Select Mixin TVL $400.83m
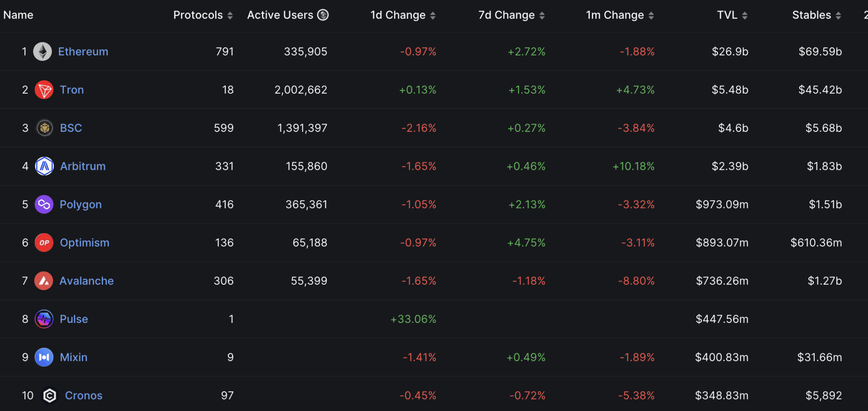This screenshot has width=868, height=411. coord(722,357)
